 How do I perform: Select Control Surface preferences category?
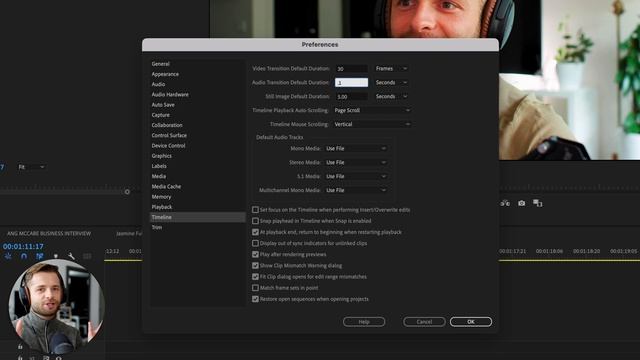tap(169, 135)
